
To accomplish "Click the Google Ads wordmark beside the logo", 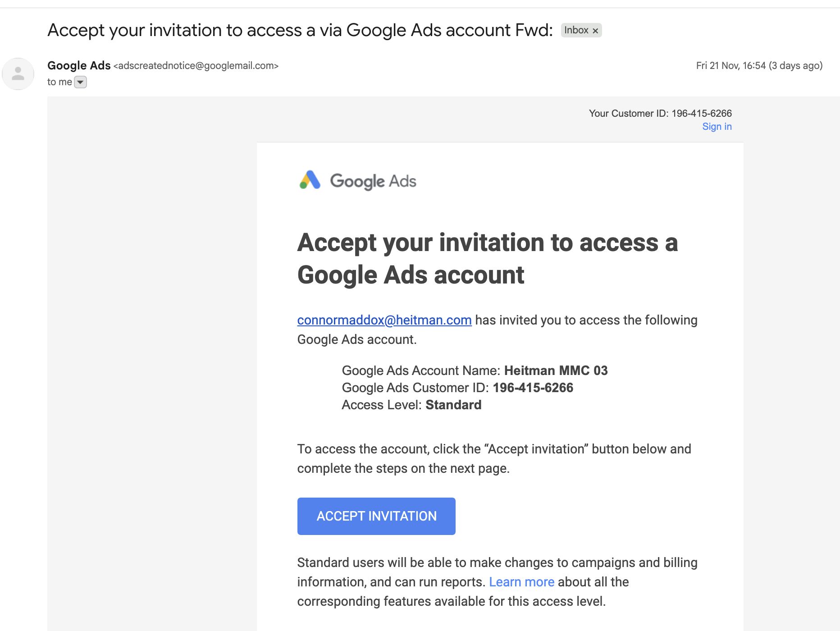I will [373, 181].
